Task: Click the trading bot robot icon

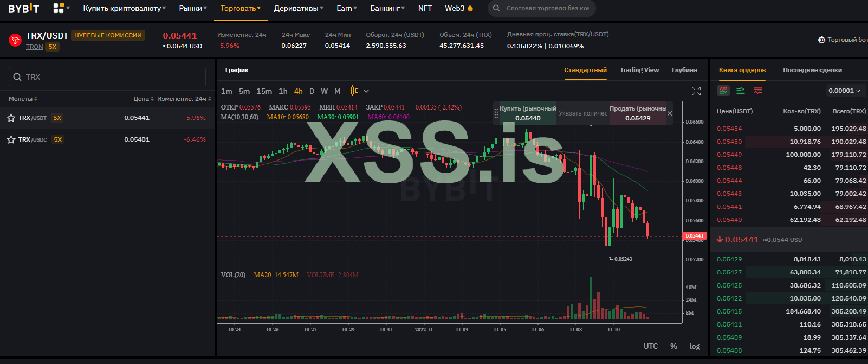Action: pyautogui.click(x=821, y=40)
